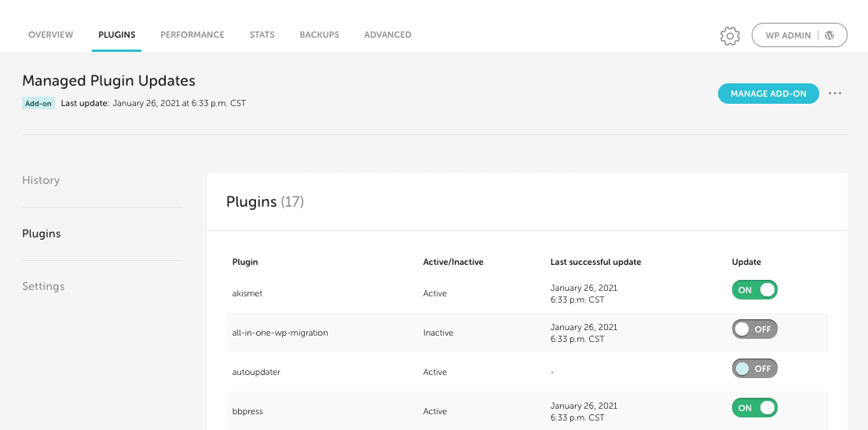Turn on updates for autoupdater plugin

pyautogui.click(x=754, y=369)
